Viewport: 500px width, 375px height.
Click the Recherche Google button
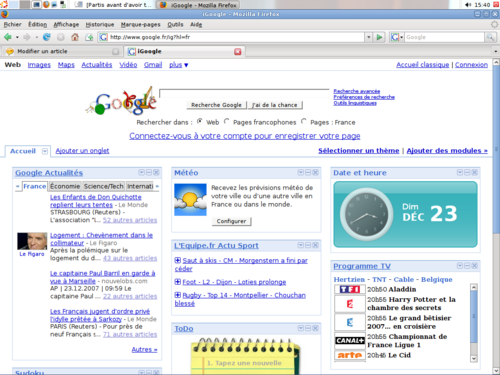pos(216,105)
